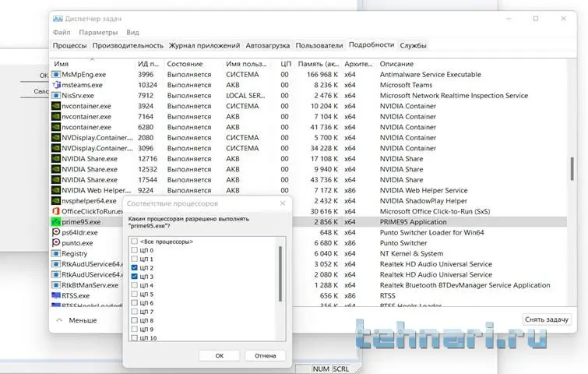
Task: Click the msteams.exe Teams icon
Action: coord(56,85)
